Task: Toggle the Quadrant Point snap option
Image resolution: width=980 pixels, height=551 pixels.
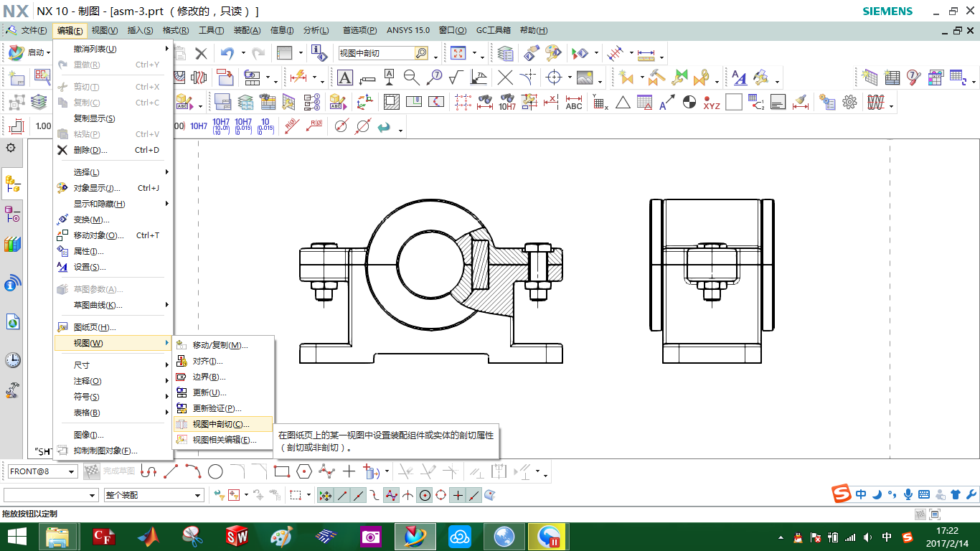Action: (x=441, y=495)
